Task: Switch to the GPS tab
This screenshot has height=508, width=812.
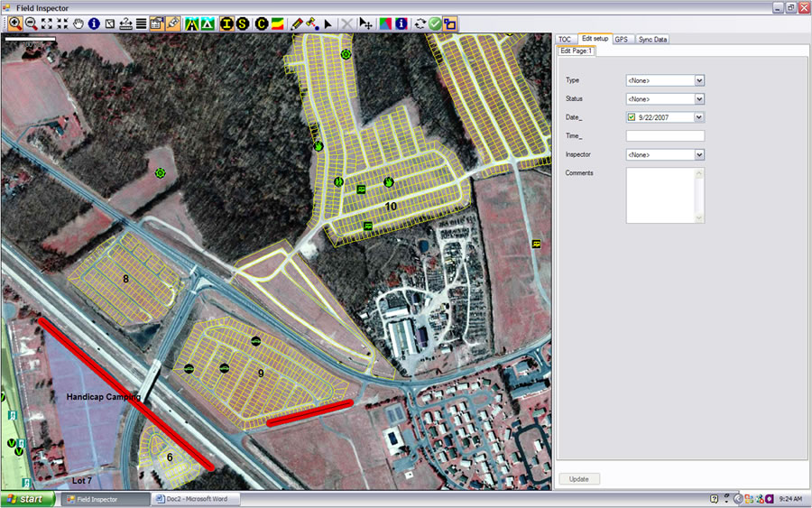Action: point(622,40)
